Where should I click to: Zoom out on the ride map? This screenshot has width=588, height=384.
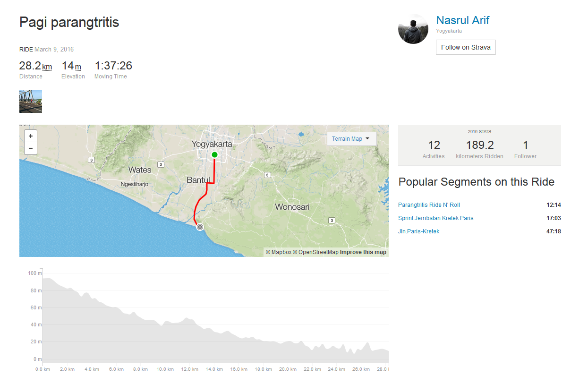click(31, 148)
